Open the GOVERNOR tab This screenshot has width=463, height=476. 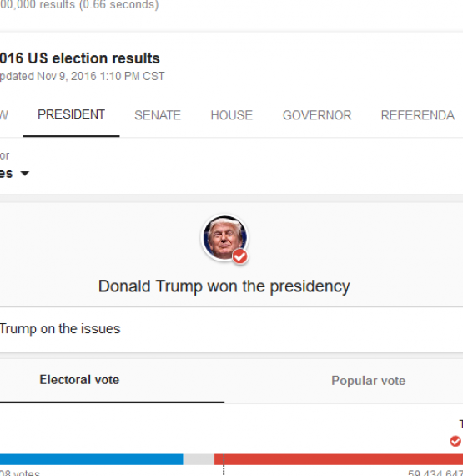click(x=317, y=115)
